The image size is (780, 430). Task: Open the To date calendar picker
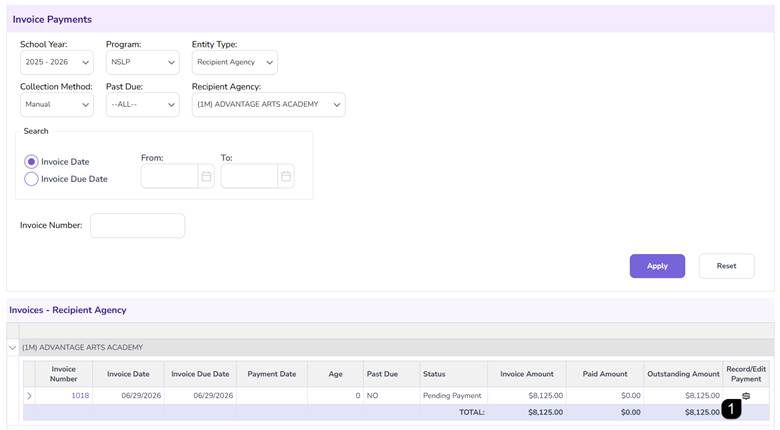(x=286, y=176)
